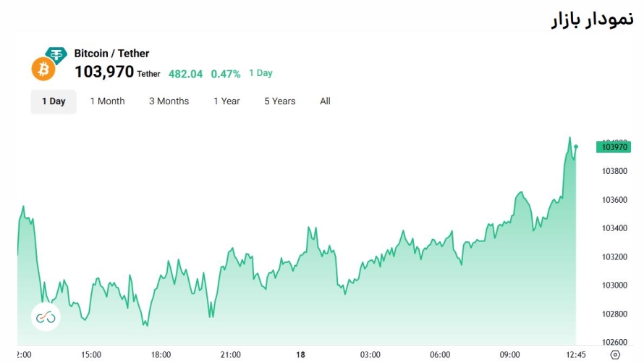644x363 pixels.
Task: Click the latest price dot on chart line
Action: [x=576, y=146]
